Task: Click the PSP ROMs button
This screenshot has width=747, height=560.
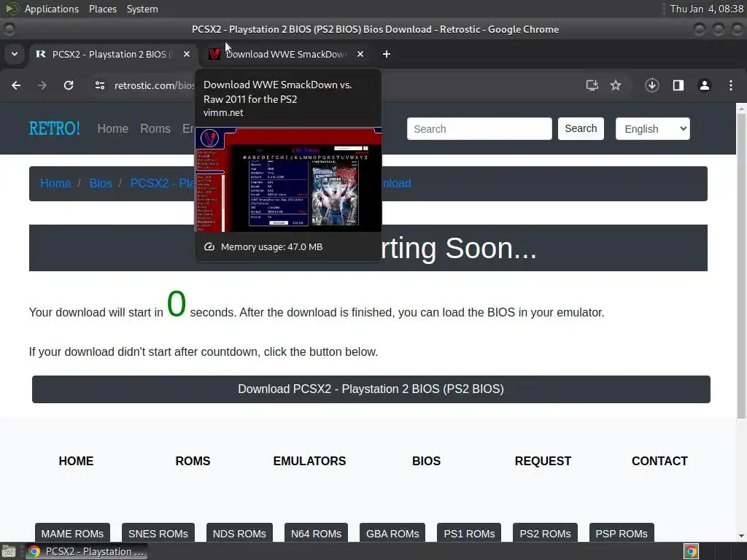Action: pos(622,533)
